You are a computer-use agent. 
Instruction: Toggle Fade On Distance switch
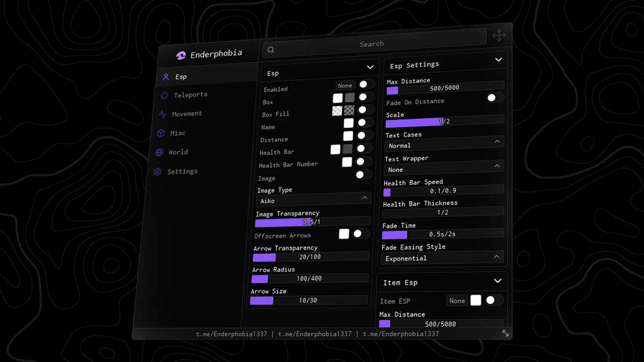[495, 98]
